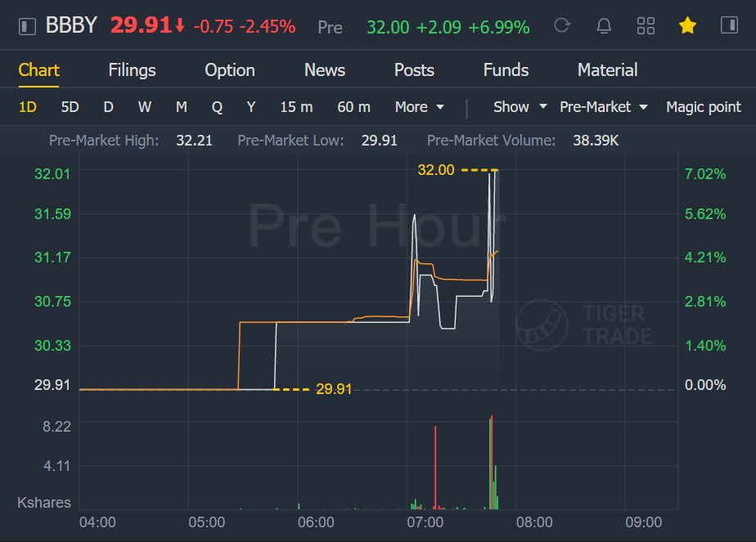Open the News tab
The width and height of the screenshot is (756, 542).
pos(325,70)
